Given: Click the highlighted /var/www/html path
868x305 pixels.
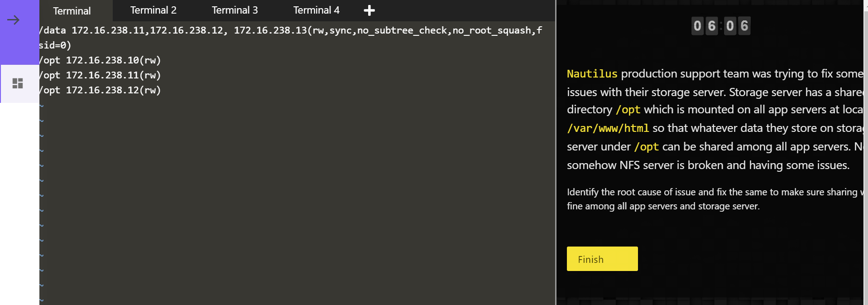Looking at the screenshot, I should pyautogui.click(x=608, y=129).
